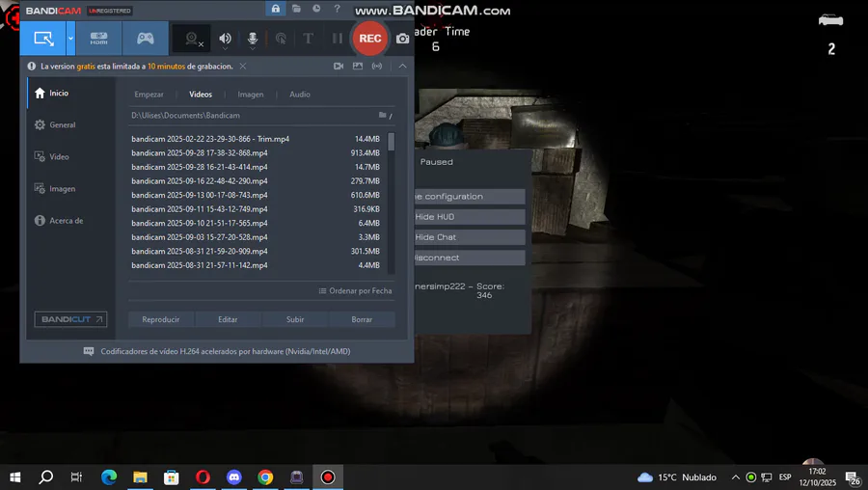Open Windows taskbar search
Image resolution: width=868 pixels, height=490 pixels.
46,476
